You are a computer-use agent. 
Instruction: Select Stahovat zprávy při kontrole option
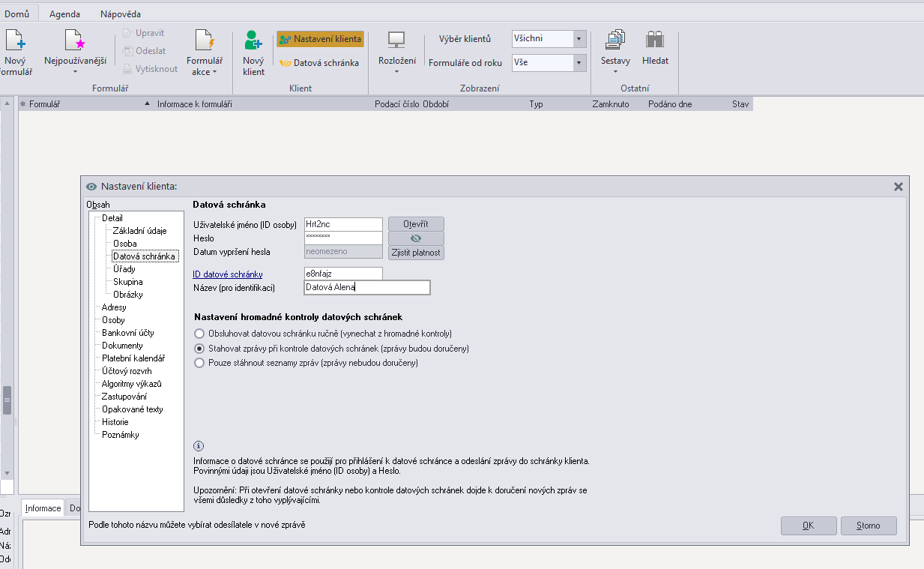pyautogui.click(x=199, y=349)
